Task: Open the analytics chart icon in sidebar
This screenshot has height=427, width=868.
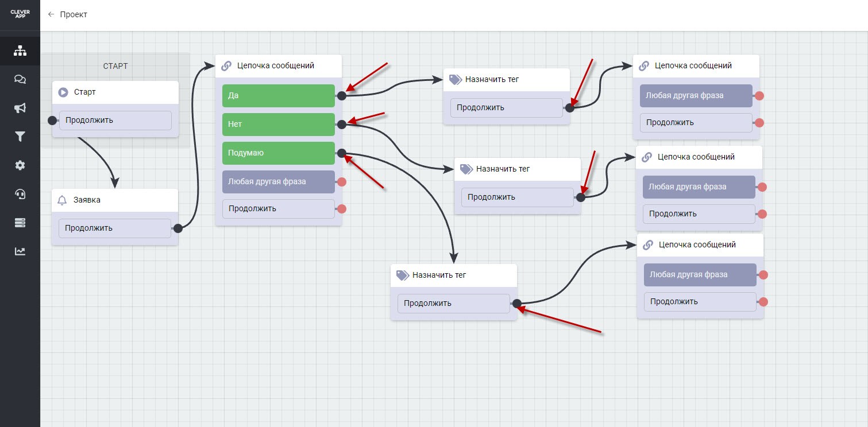Action: pos(20,251)
